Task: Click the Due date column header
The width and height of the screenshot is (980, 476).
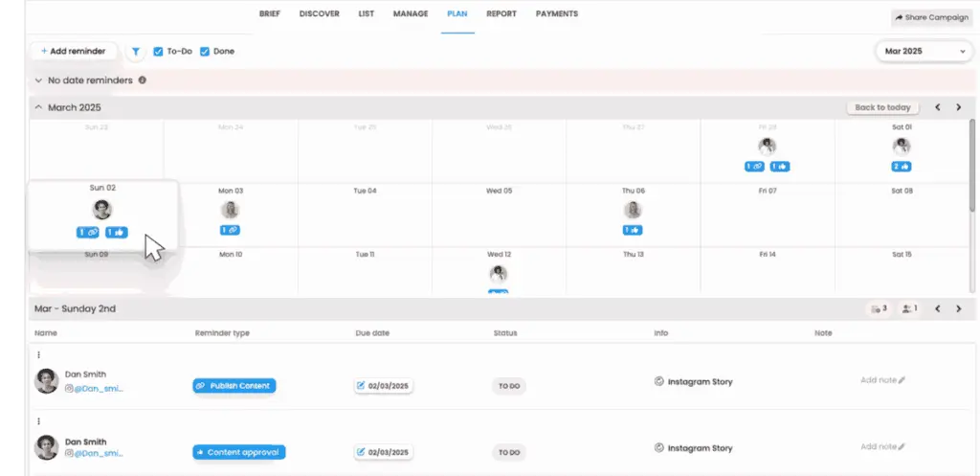Action: coord(372,332)
